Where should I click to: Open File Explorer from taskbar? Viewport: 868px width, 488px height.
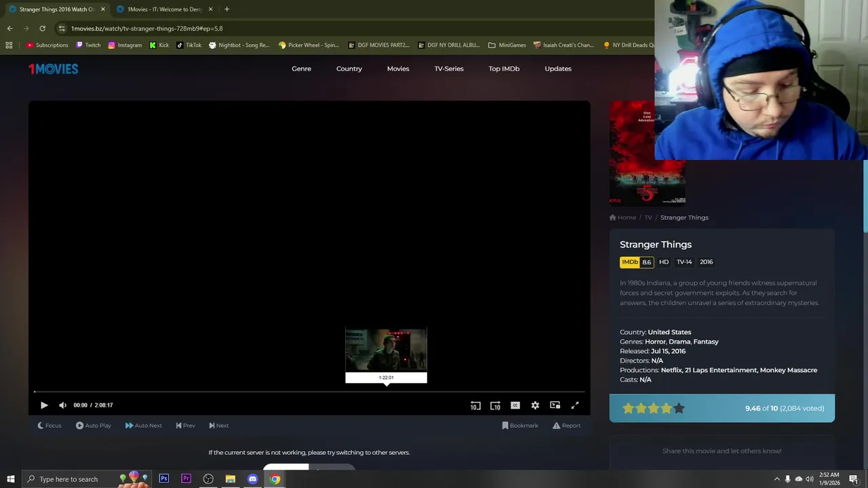231,479
